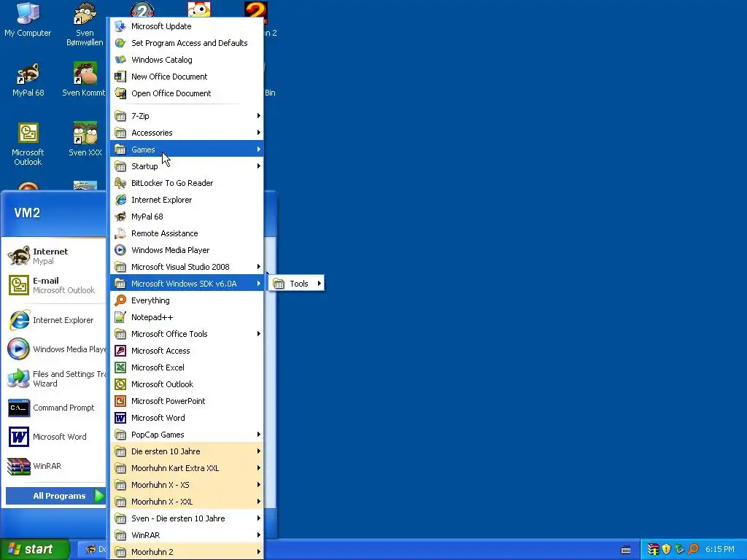The width and height of the screenshot is (747, 560).
Task: Open Moorhuhn X - XS folder
Action: pyautogui.click(x=187, y=485)
